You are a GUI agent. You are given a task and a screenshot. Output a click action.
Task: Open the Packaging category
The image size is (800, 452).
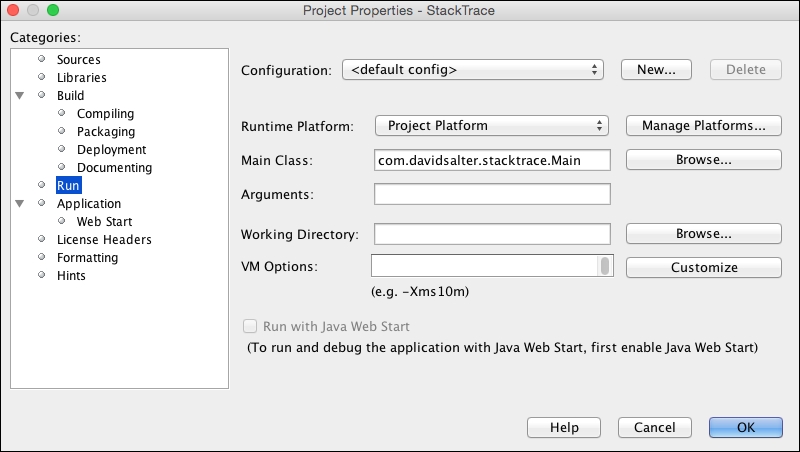[x=106, y=132]
